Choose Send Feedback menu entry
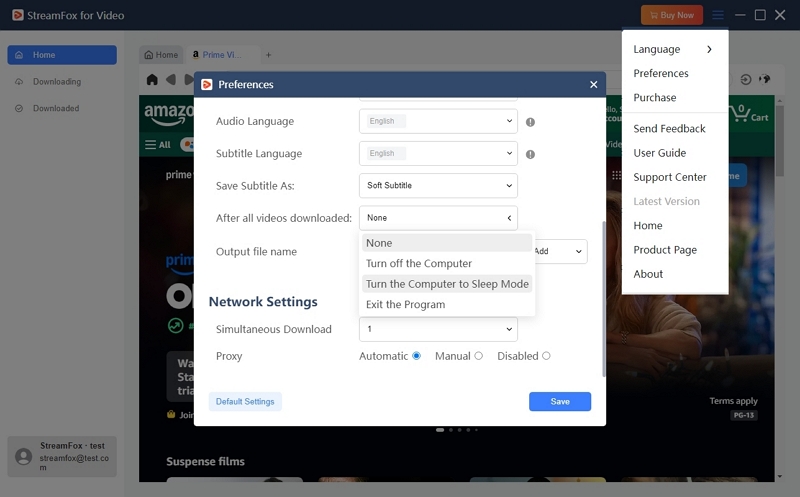 (674, 129)
